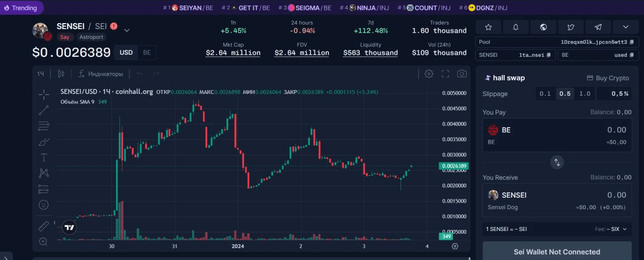Take a chart snapshot with camera icon

(x=462, y=74)
